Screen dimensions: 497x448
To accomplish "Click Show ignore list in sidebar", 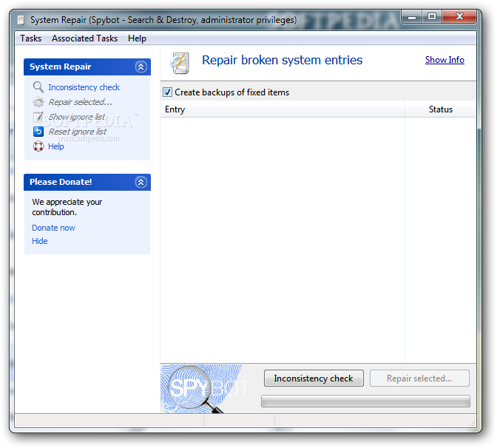I will click(76, 117).
